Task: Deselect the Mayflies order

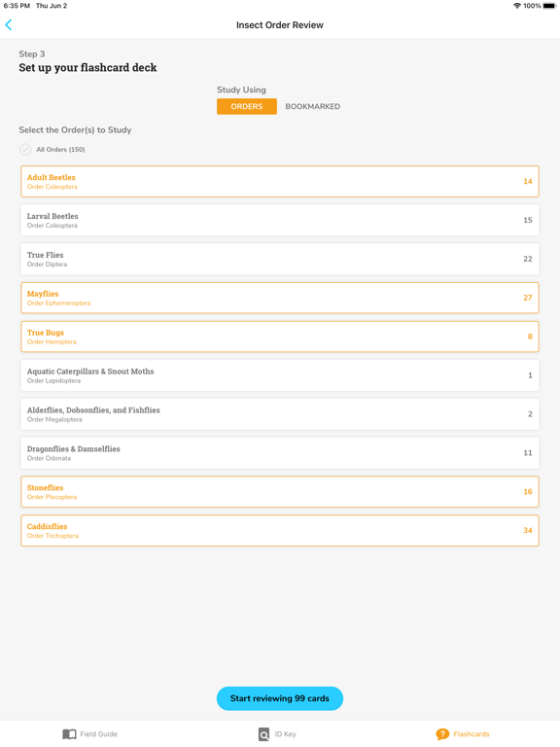Action: [x=280, y=298]
